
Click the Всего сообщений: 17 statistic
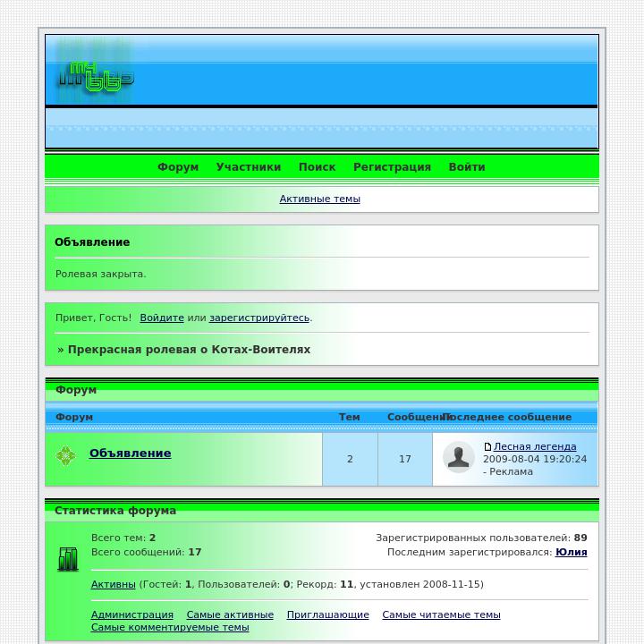146,552
